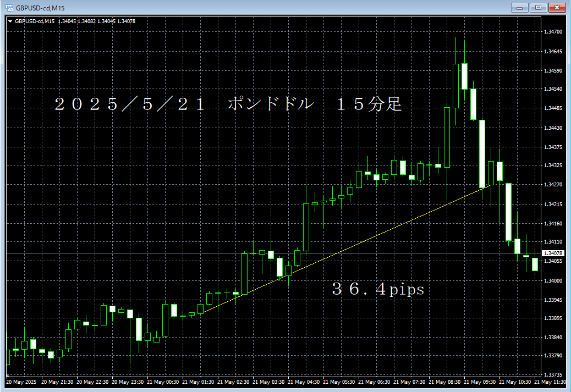The width and height of the screenshot is (571, 392).
Task: Click the 1.34000 price scale value
Action: point(553,280)
